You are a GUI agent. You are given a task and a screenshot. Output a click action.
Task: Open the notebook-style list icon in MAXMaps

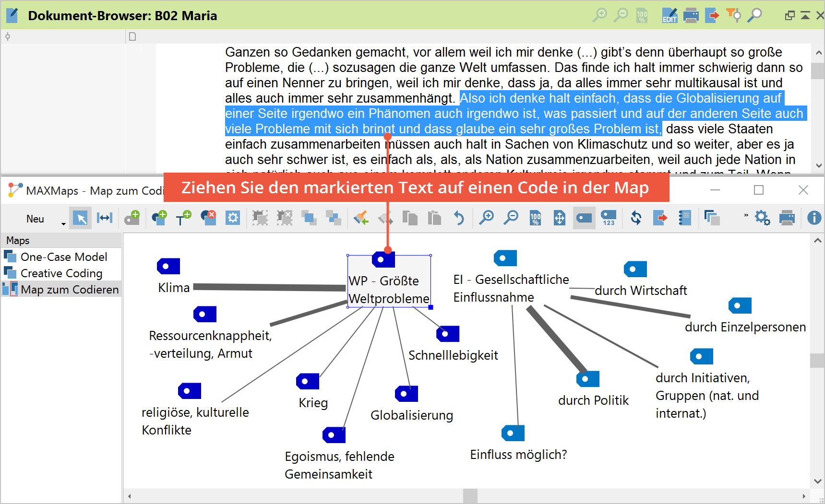point(685,218)
